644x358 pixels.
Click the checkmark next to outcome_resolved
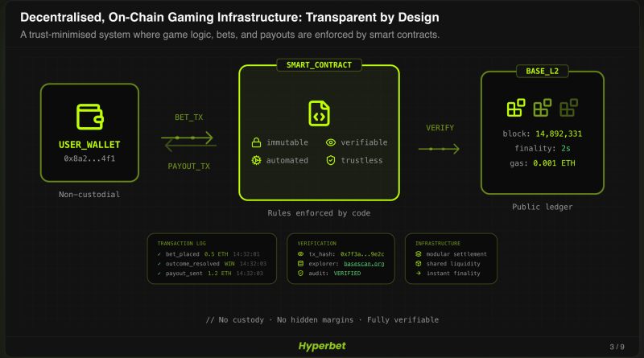coord(160,263)
